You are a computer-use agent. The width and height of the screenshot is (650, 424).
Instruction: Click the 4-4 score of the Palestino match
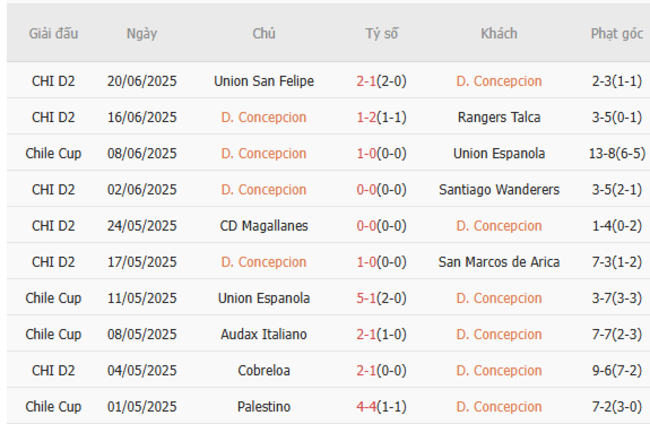[367, 407]
